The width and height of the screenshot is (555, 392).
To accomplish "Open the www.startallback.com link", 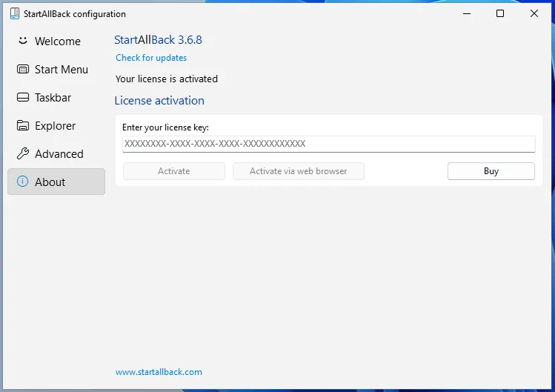I will [159, 372].
